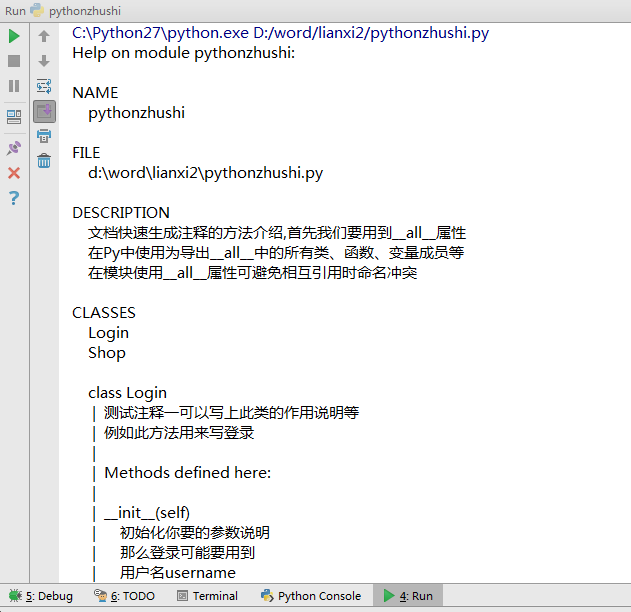The image size is (631, 612).
Task: Select the 4: Run tab
Action: coord(408,596)
